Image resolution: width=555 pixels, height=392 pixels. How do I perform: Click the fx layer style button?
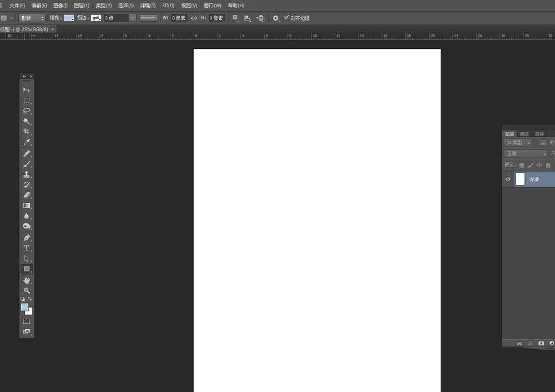[x=531, y=344]
